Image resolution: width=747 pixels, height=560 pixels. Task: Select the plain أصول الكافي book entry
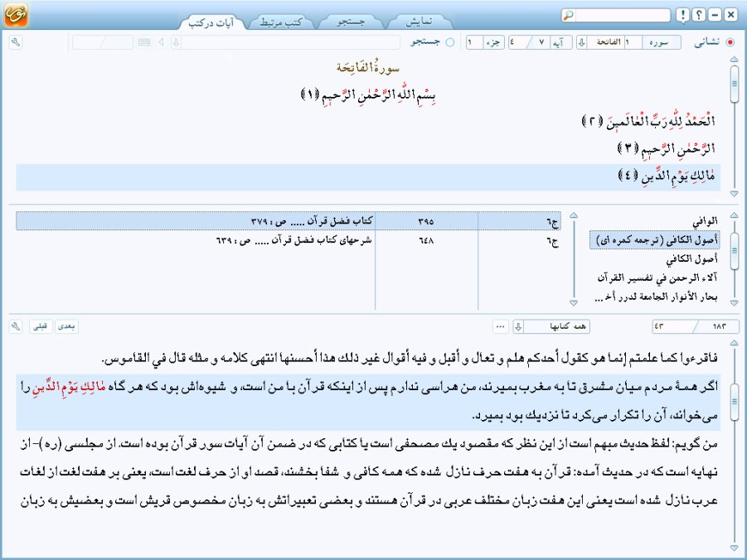691,259
